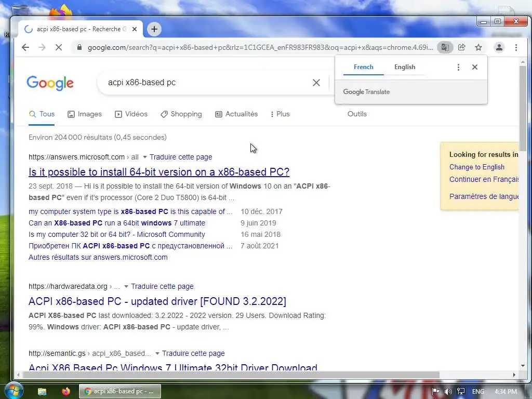Image resolution: width=532 pixels, height=399 pixels.
Task: Bookmark this page with the star icon
Action: (478, 47)
